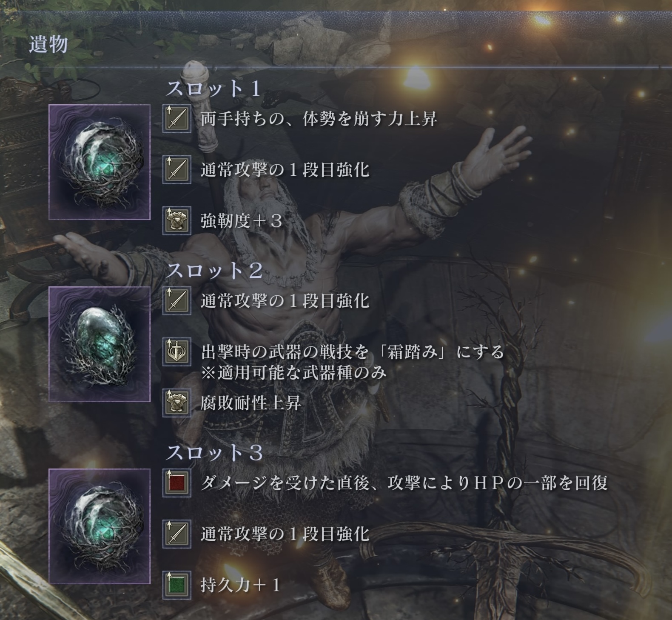
Task: Select the Slot 3 relic thumbnail
Action: point(100,526)
